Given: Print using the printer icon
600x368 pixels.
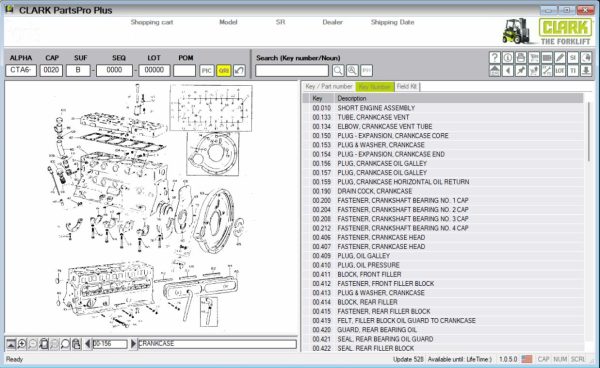Looking at the screenshot, I should pos(520,57).
